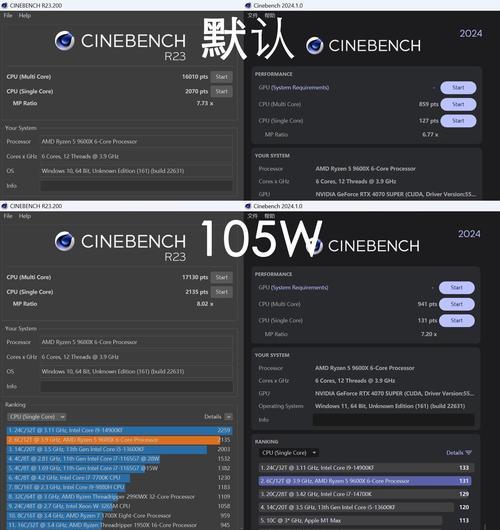Select highlighted Ryzen 5 9600X row in 2024 ranking
500x530 pixels.
365,481
